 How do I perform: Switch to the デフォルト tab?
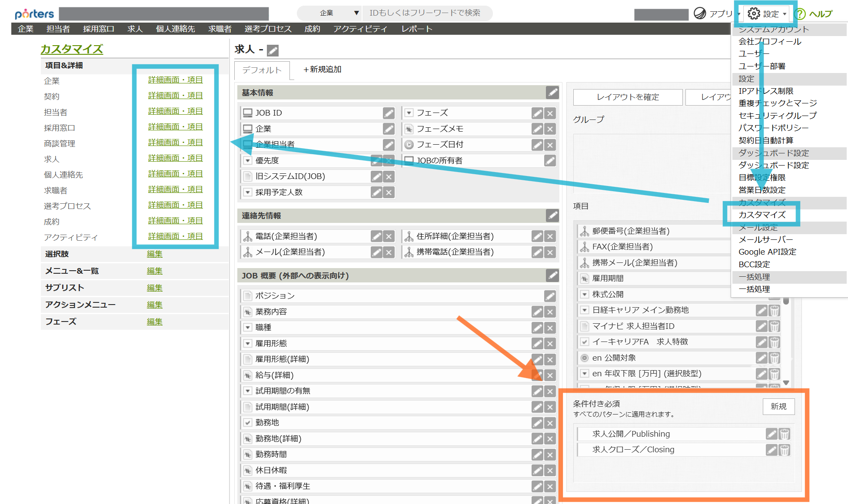261,70
